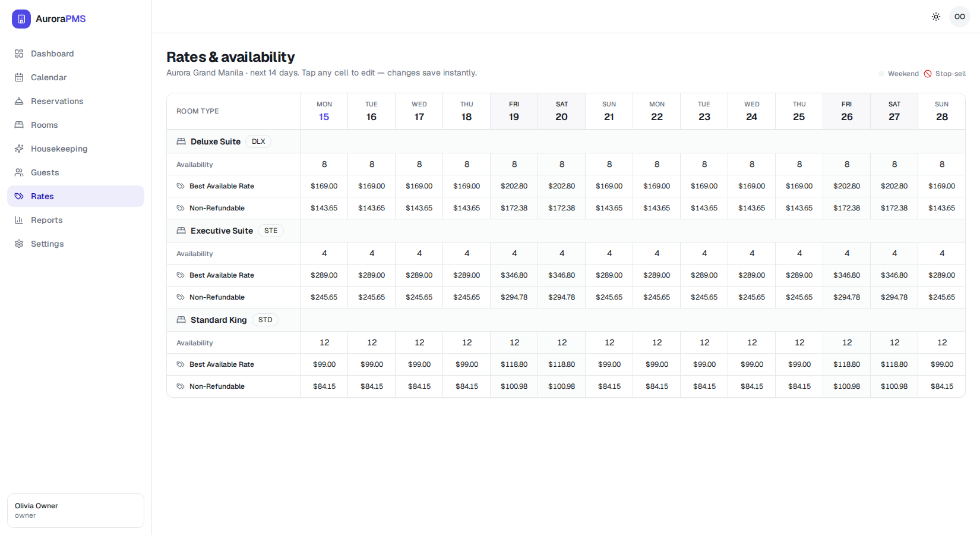Image resolution: width=980 pixels, height=535 pixels.
Task: Toggle the light/dark theme sun icon
Action: (x=936, y=17)
